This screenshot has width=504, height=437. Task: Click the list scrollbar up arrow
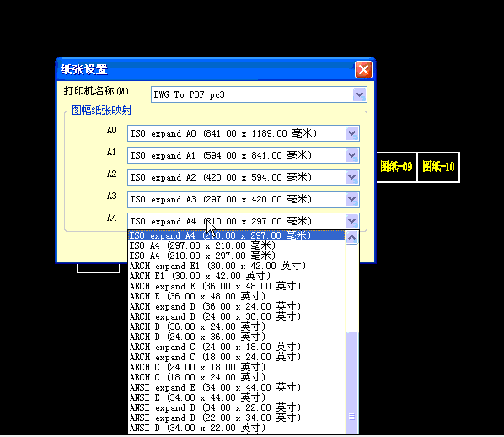(352, 238)
